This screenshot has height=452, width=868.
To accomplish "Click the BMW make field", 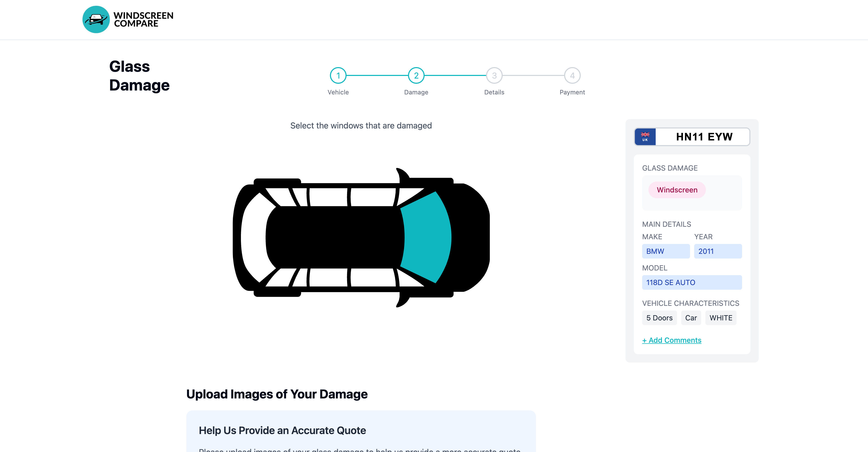I will [666, 251].
